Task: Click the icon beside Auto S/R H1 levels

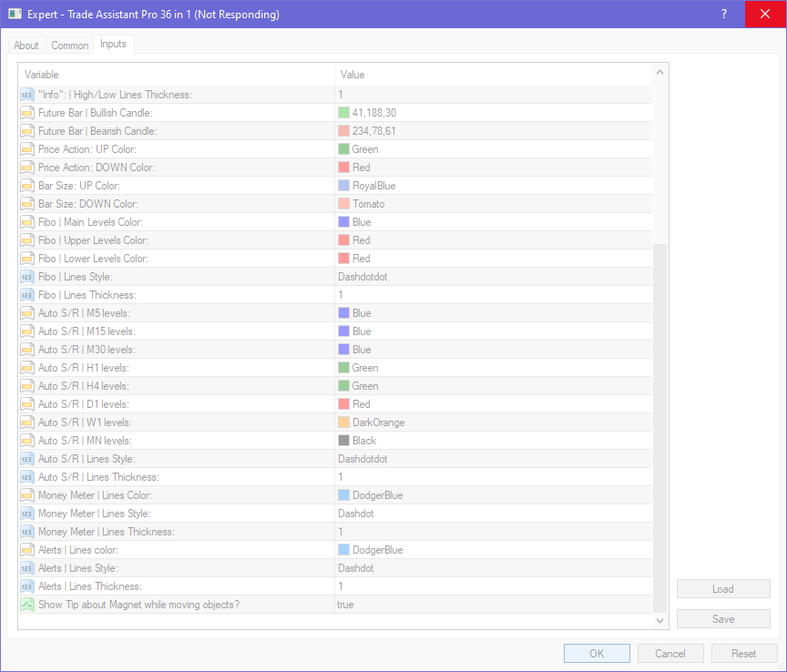Action: tap(27, 368)
